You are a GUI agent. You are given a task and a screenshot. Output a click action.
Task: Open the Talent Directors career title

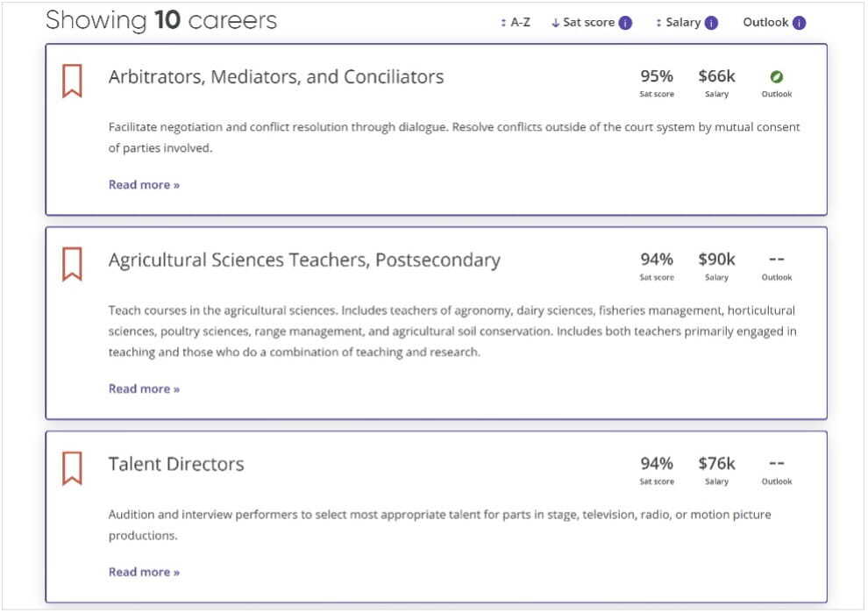pos(174,465)
